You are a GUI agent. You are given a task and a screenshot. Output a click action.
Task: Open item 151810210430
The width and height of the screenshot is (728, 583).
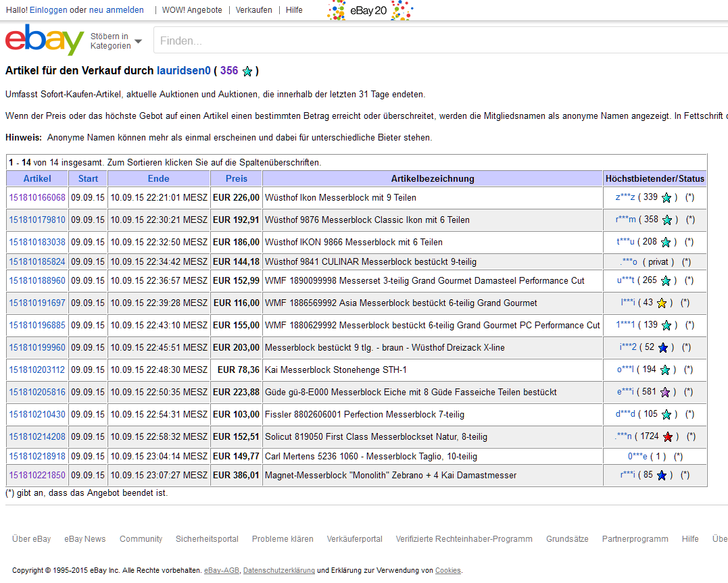coord(37,415)
